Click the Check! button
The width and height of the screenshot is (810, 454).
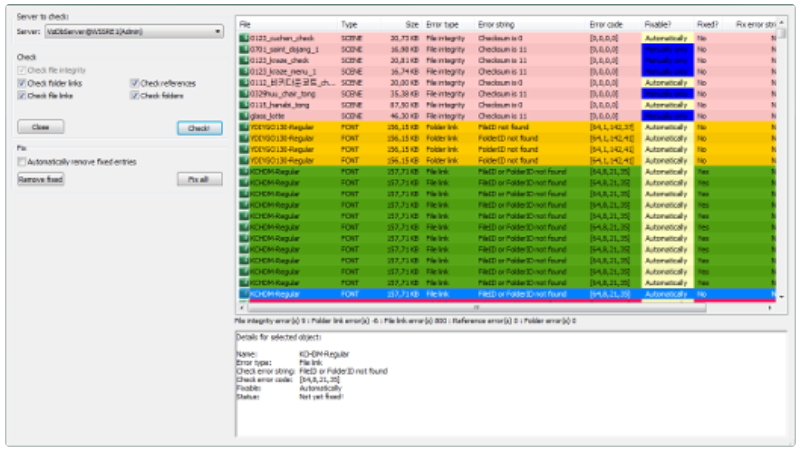pyautogui.click(x=200, y=128)
